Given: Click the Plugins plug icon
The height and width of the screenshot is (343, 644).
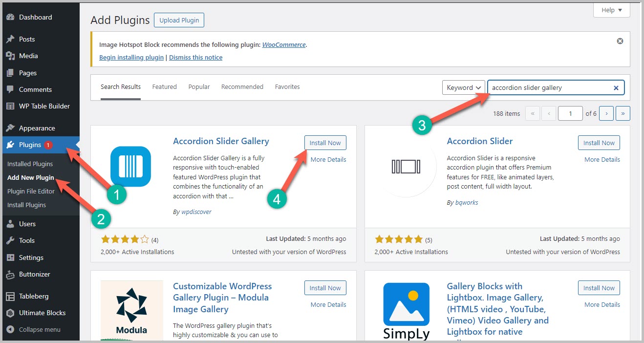Looking at the screenshot, I should pos(10,145).
